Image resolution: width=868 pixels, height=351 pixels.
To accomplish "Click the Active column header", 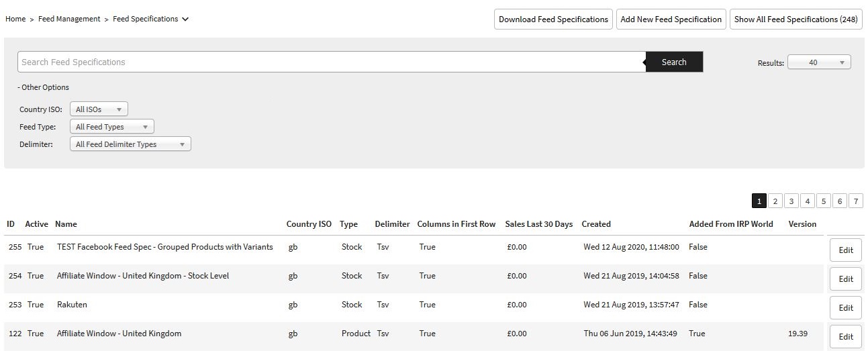I will [37, 224].
